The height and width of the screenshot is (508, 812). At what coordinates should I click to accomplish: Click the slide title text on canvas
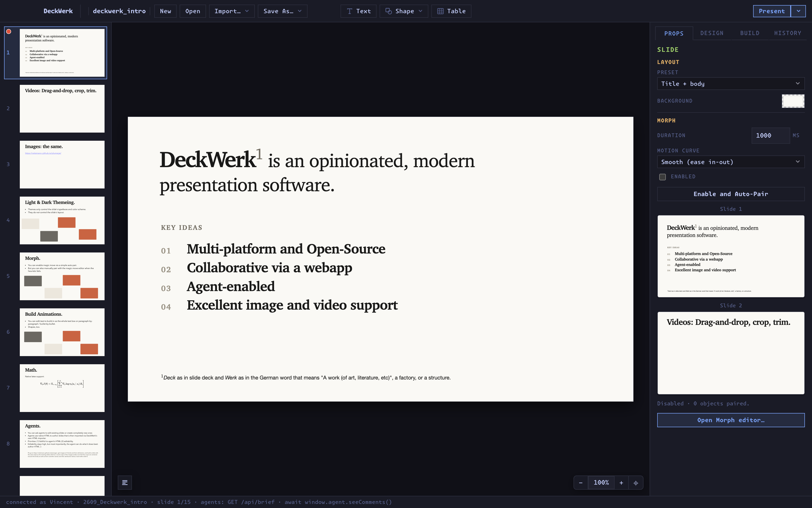coord(317,172)
